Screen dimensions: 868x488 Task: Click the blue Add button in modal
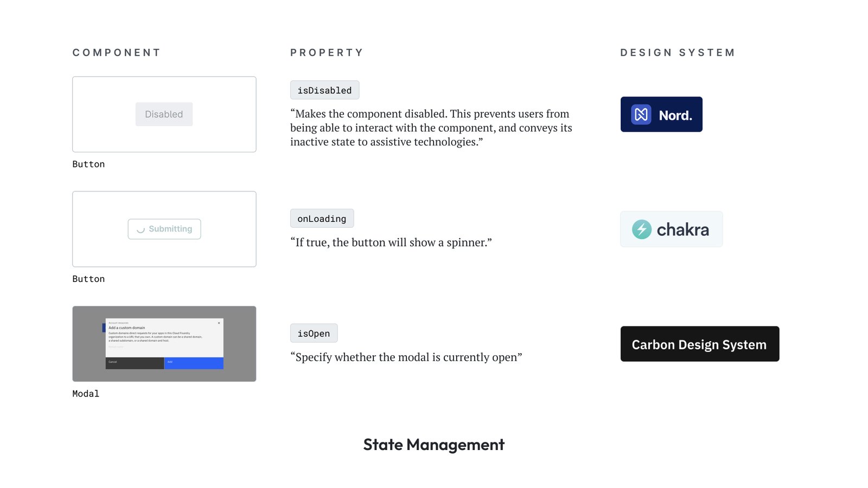pyautogui.click(x=194, y=363)
